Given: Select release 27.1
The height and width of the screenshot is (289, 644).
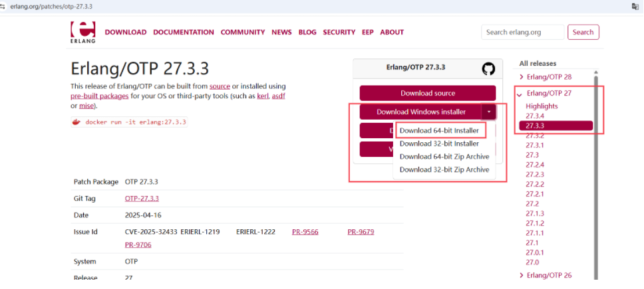Looking at the screenshot, I should pos(532,242).
